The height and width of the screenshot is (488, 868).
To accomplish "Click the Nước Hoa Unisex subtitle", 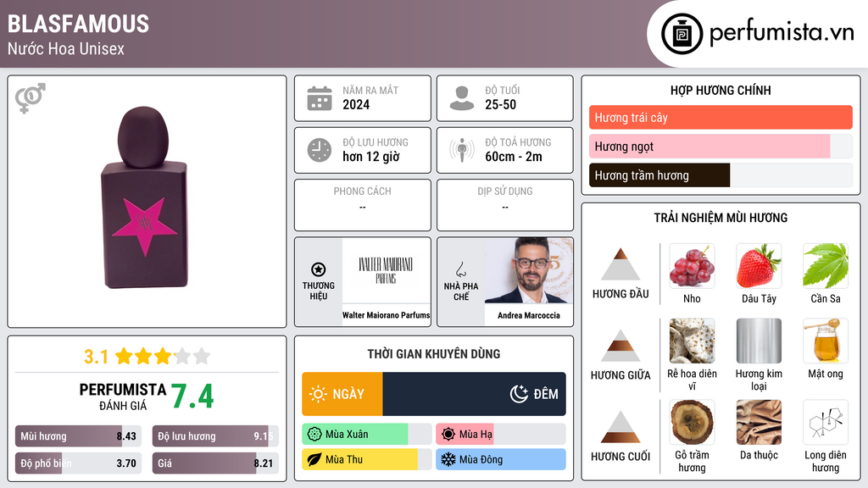I will point(66,48).
